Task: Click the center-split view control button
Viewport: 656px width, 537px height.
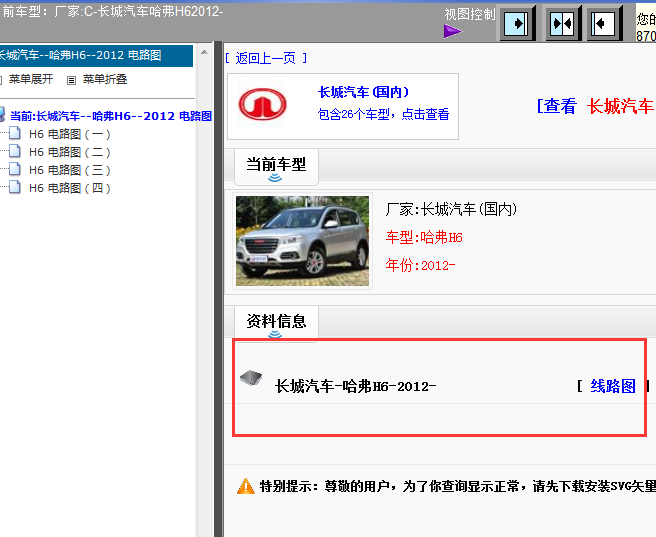Action: click(562, 23)
